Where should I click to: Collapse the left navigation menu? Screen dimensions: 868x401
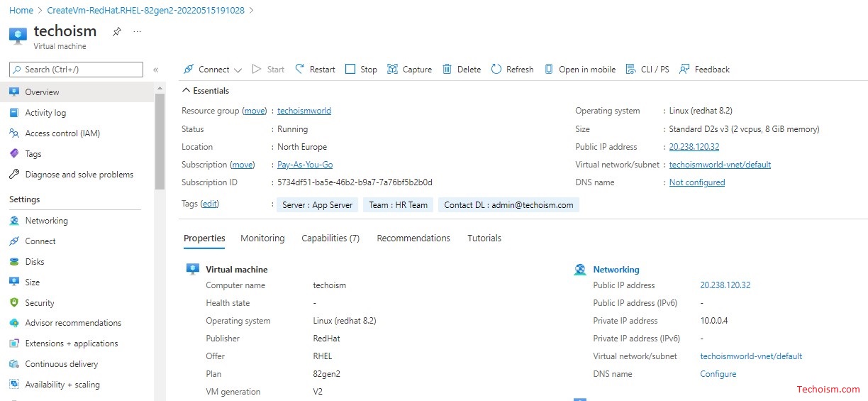pos(156,70)
